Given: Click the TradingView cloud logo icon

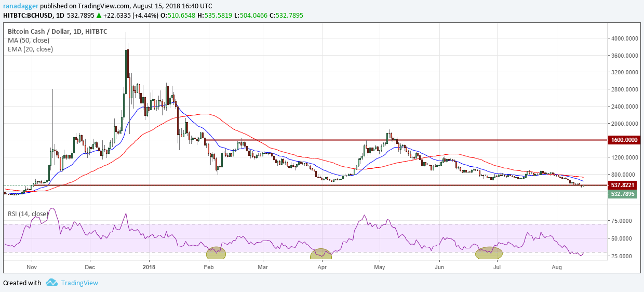Looking at the screenshot, I should [51, 283].
